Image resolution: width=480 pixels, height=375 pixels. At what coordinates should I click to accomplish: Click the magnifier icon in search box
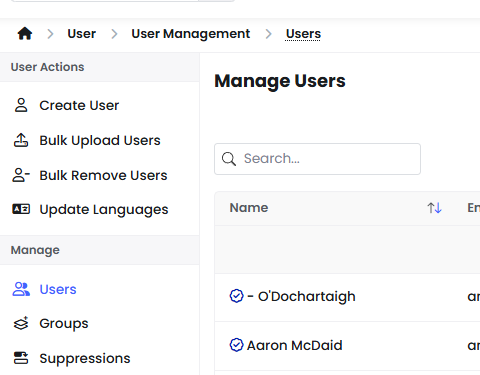click(229, 159)
